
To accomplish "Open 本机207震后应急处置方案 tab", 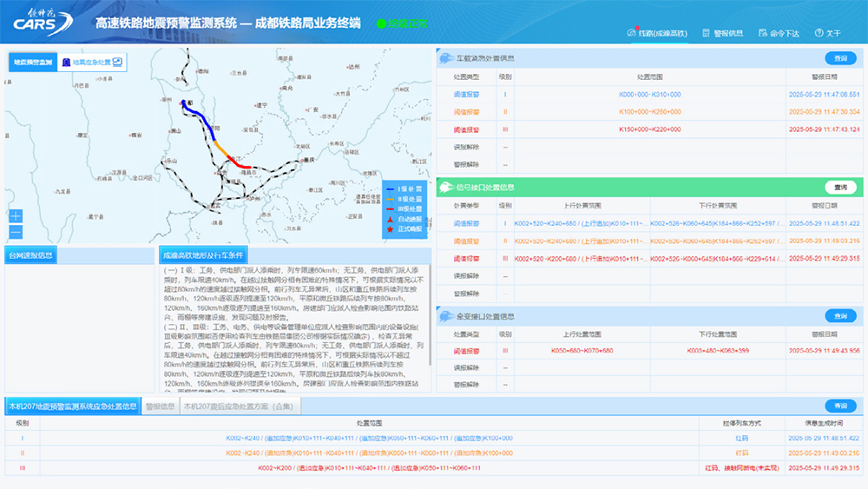I will coord(238,406).
